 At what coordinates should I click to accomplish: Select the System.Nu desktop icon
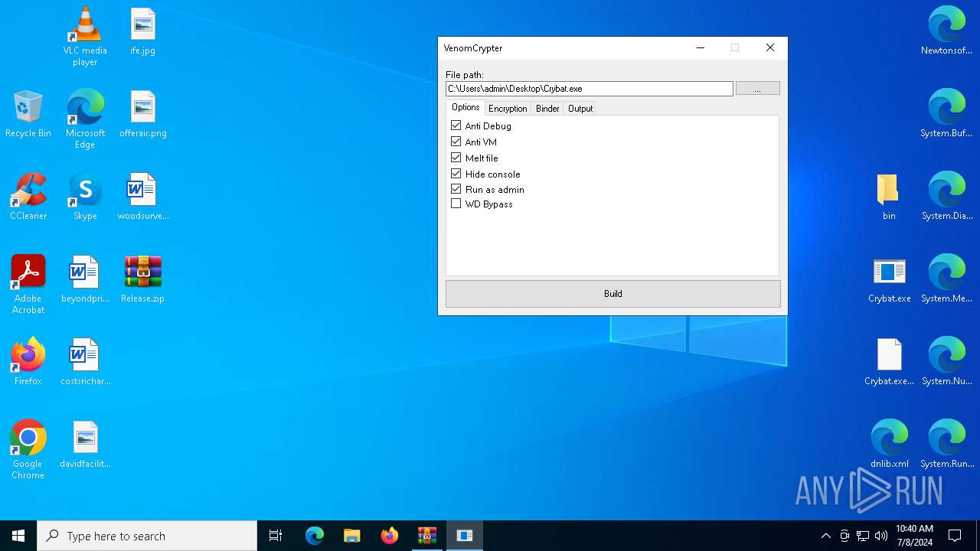947,361
